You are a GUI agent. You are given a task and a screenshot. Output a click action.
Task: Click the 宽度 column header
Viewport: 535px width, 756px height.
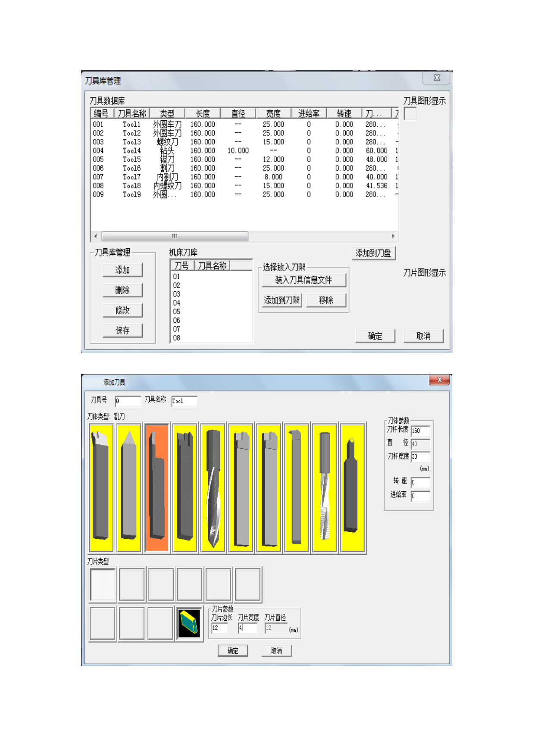(x=273, y=113)
